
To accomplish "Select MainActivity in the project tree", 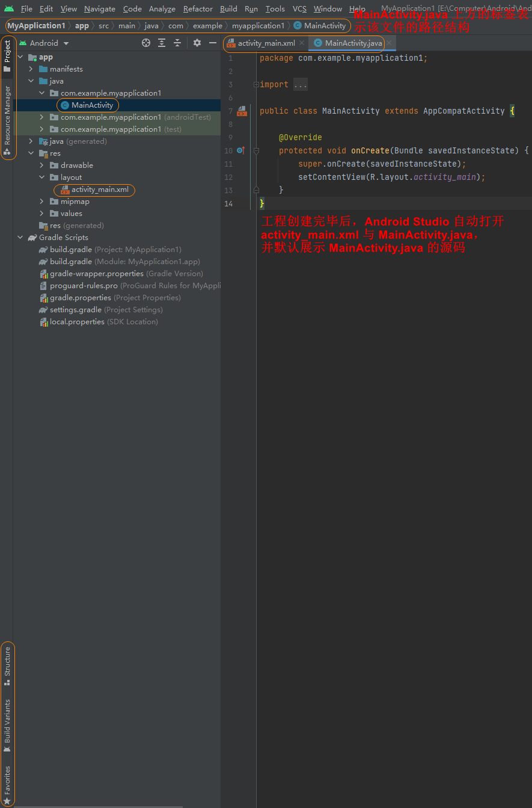I will click(87, 105).
